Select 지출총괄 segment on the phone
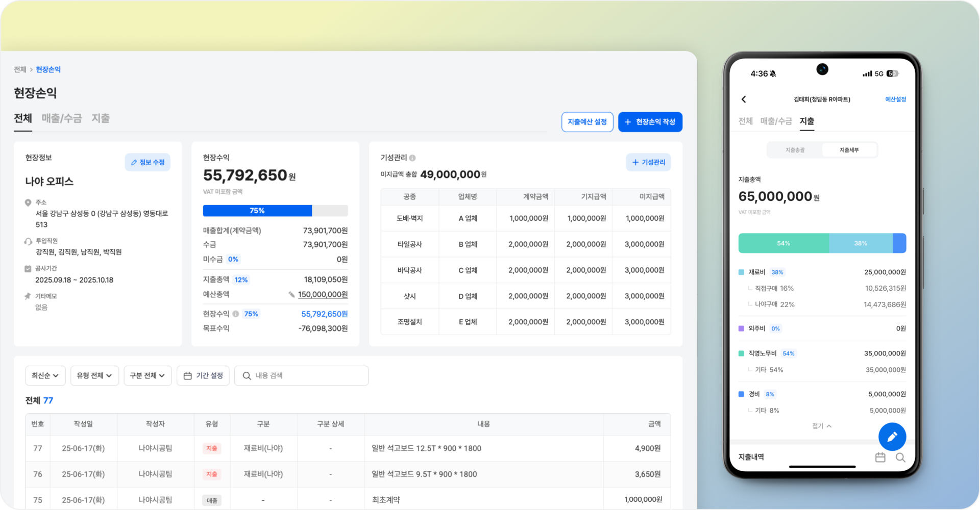The width and height of the screenshot is (980, 510). click(795, 150)
